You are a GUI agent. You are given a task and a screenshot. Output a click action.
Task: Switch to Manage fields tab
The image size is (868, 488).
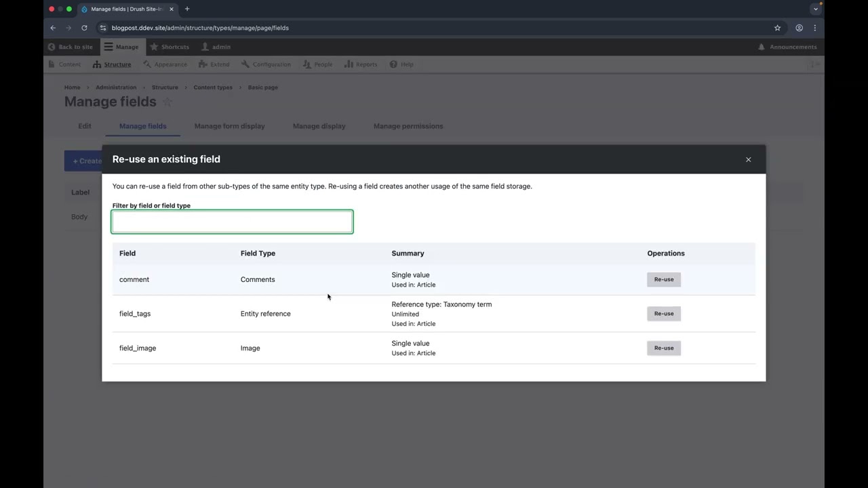click(142, 126)
